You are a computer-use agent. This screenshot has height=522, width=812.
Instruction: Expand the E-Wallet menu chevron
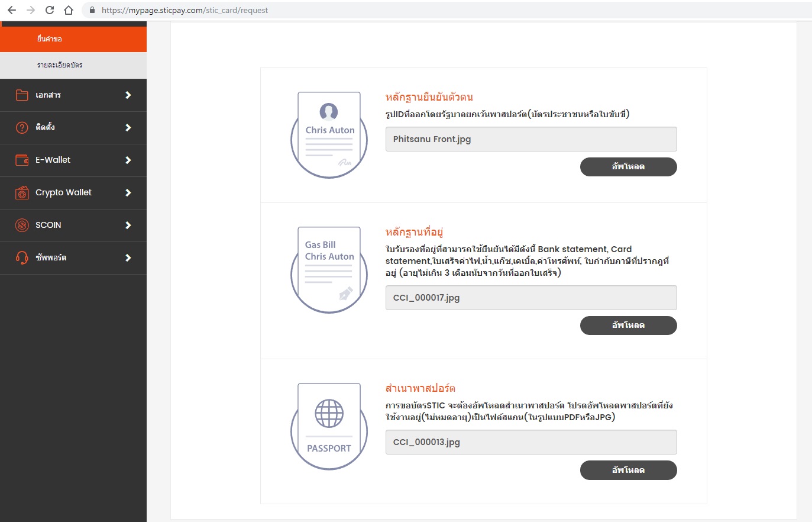click(x=128, y=160)
